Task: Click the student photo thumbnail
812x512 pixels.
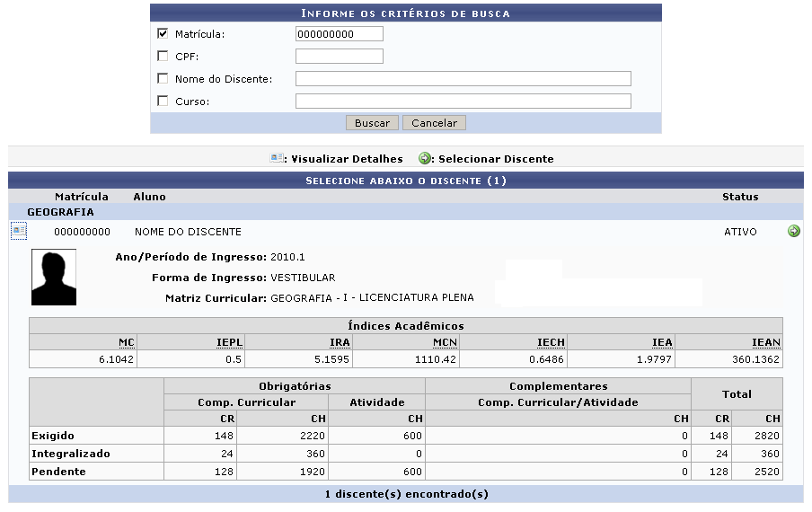Action: 54,277
